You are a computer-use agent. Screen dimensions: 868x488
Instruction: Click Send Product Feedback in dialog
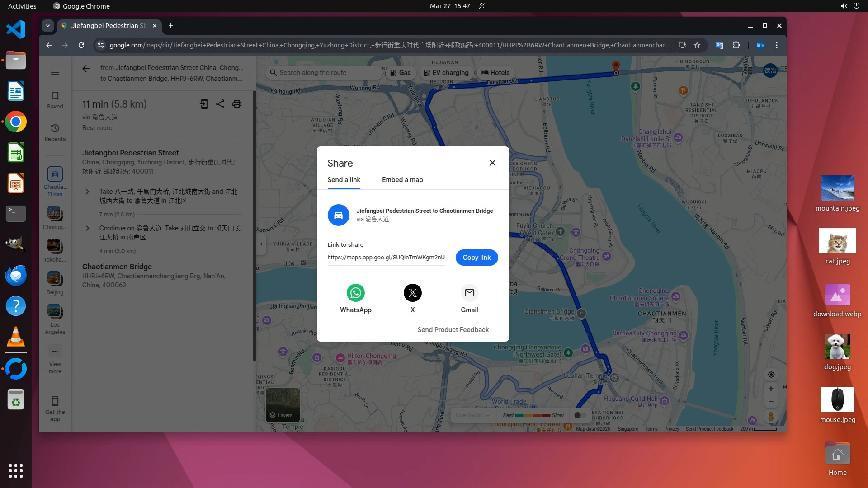453,330
